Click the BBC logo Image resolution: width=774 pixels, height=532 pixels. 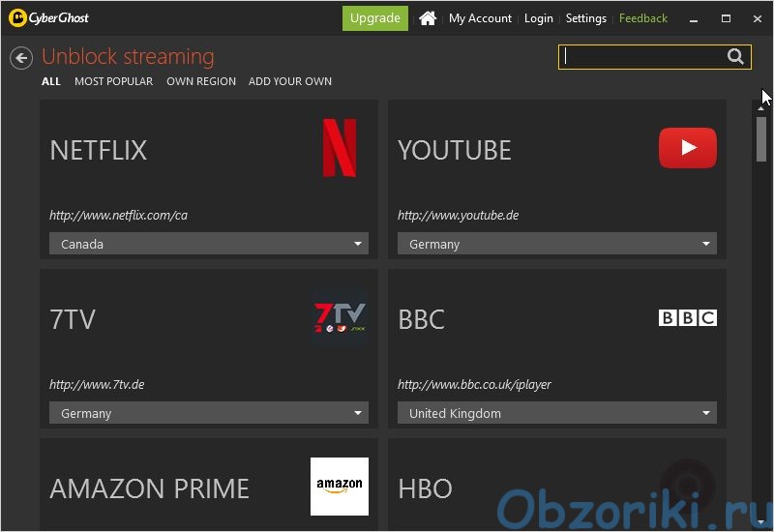688,318
